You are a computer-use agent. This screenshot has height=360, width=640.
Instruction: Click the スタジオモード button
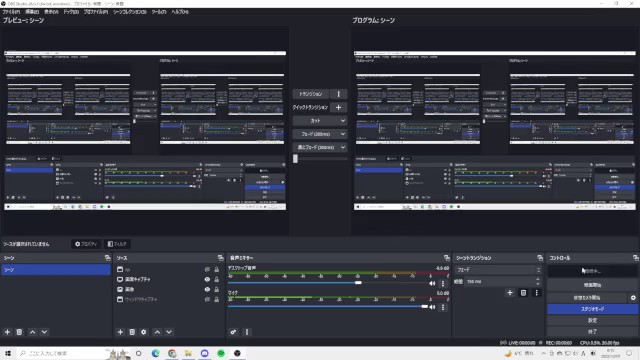pos(592,309)
